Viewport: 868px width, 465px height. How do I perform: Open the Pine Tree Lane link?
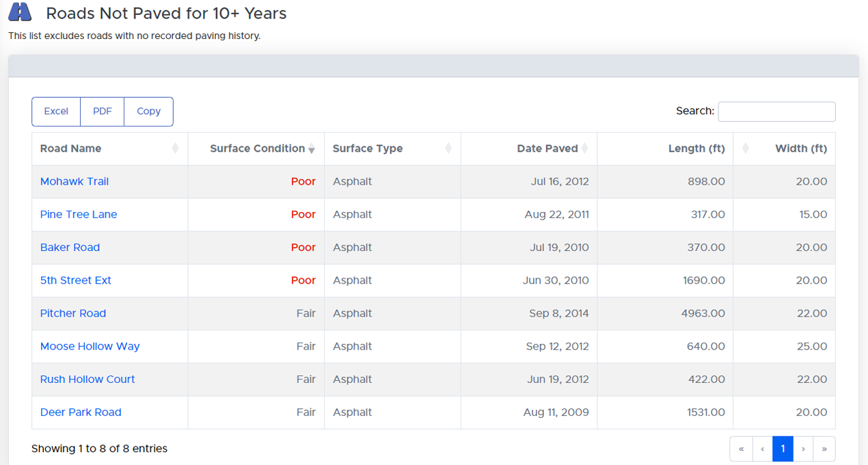79,214
